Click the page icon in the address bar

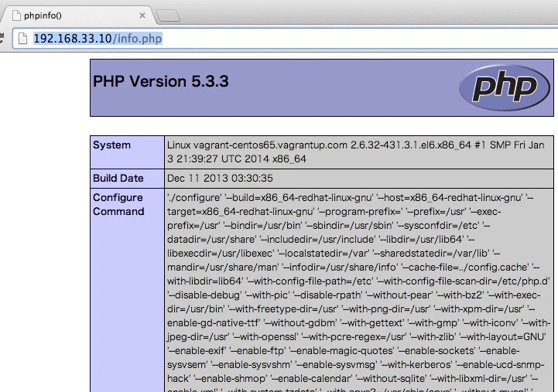tap(22, 39)
